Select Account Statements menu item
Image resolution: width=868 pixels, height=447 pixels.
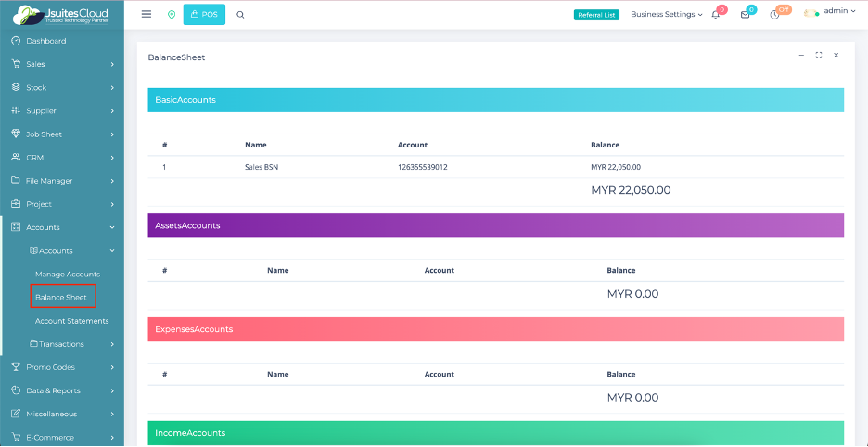tap(71, 321)
